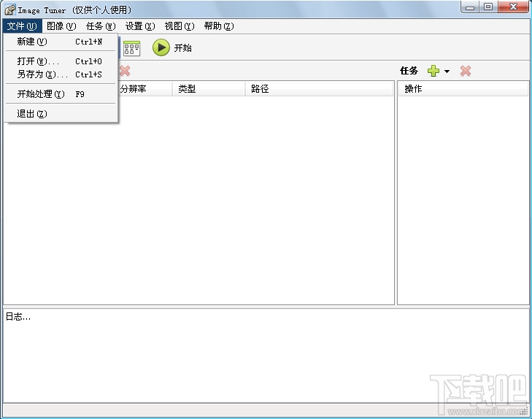
Task: Delete task with red X in 任务 panel
Action: pos(466,71)
